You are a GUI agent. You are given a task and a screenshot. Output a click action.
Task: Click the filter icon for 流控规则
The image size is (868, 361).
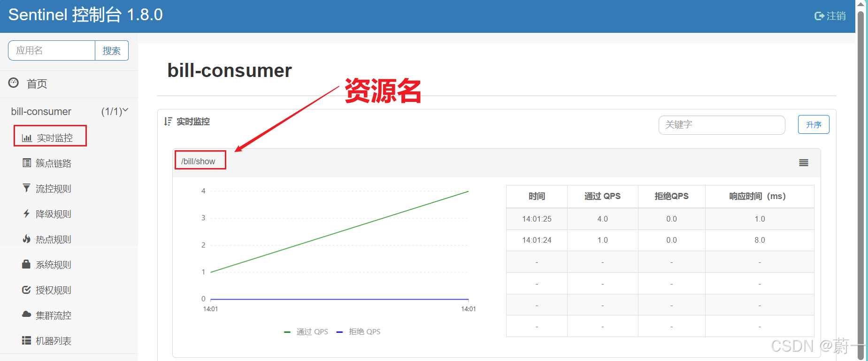point(27,188)
